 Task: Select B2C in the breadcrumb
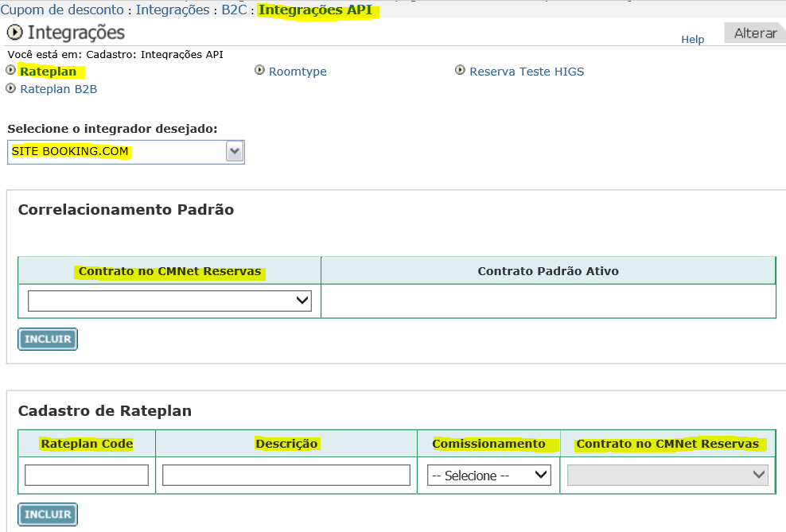coord(234,10)
